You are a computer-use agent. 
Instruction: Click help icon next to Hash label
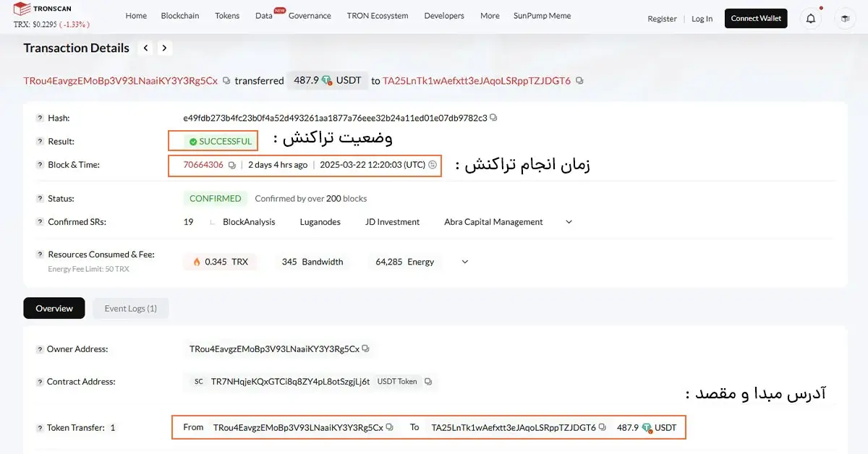[x=40, y=118]
